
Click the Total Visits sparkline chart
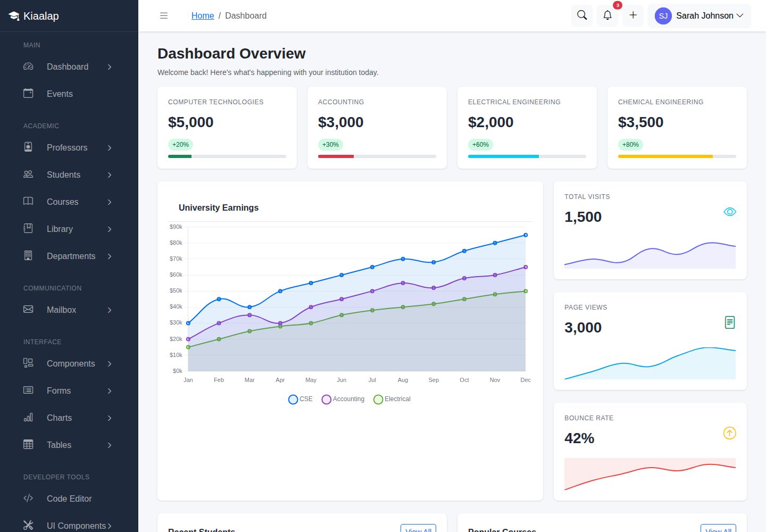(x=650, y=255)
